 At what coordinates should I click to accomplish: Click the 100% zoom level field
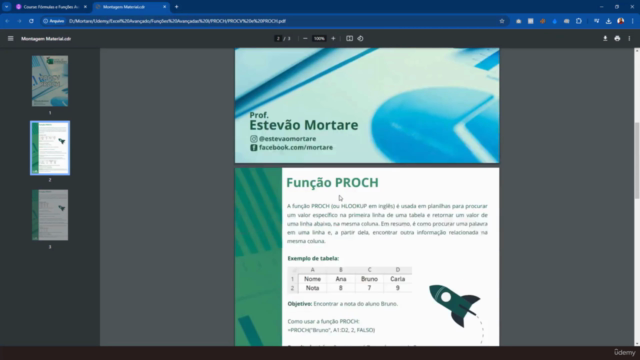(319, 38)
